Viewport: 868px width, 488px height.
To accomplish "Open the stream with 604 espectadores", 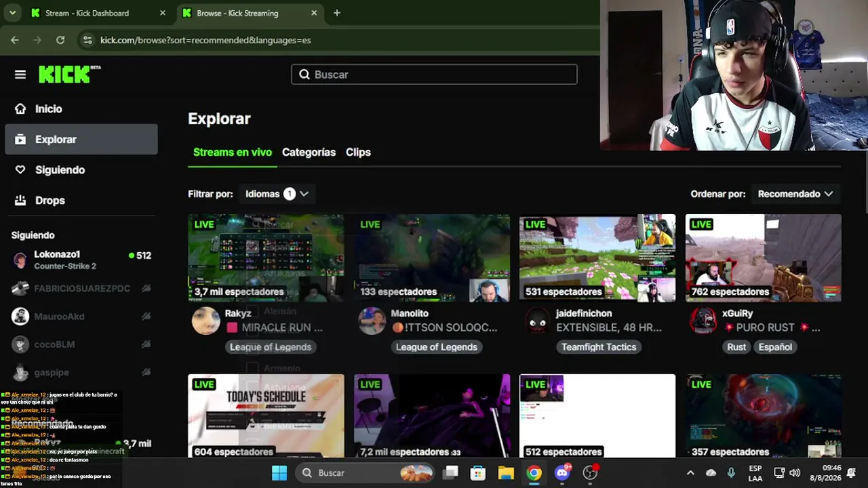I will click(266, 416).
